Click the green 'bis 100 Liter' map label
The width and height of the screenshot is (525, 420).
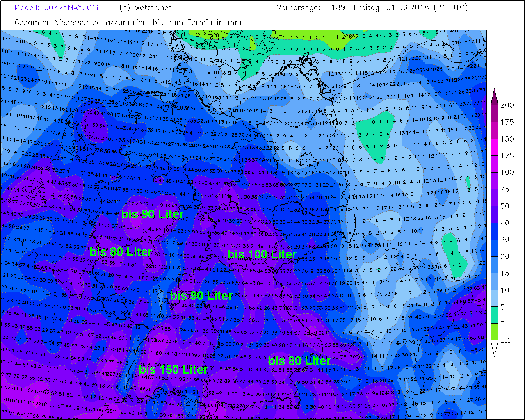click(x=262, y=254)
